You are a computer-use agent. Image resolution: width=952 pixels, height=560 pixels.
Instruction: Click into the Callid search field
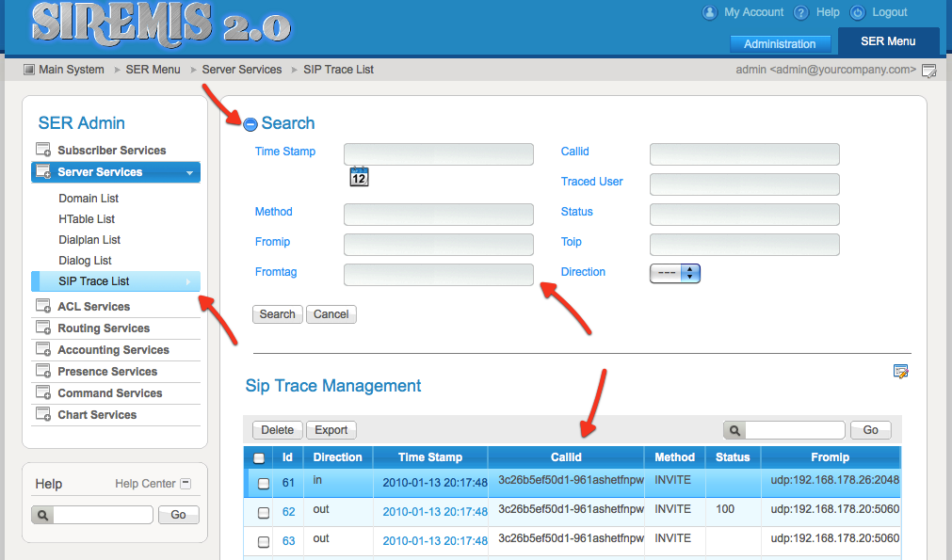coord(744,154)
